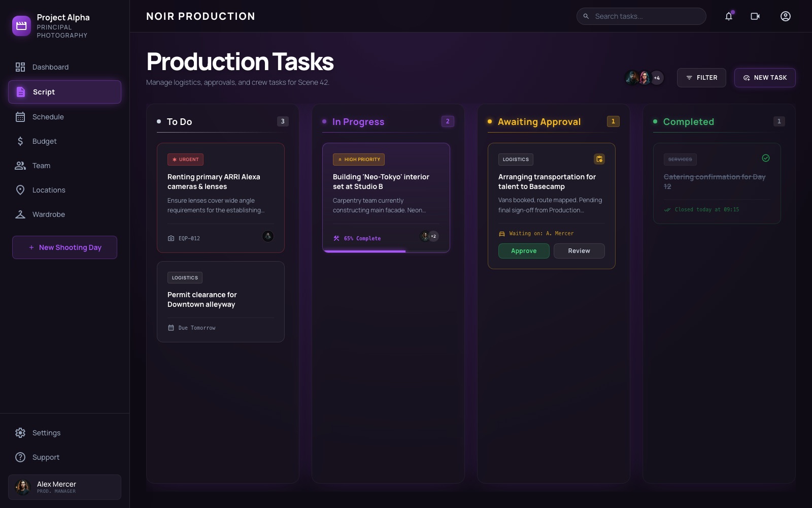Click the URGENT tag

(x=185, y=160)
